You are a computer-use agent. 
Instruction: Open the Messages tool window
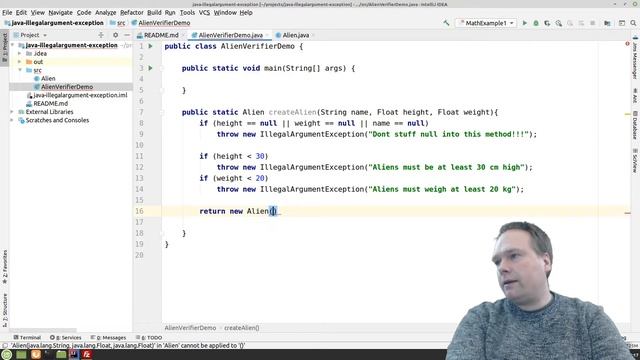pyautogui.click(x=108, y=338)
